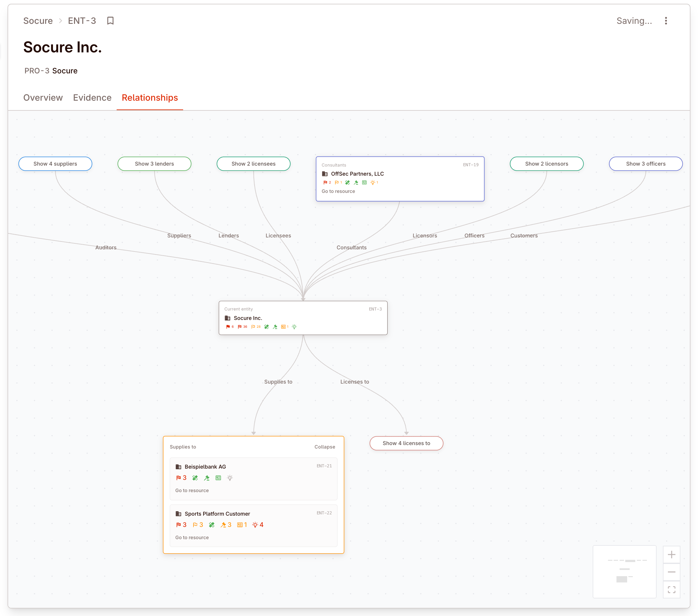Open the three-dot options menu

pos(666,21)
